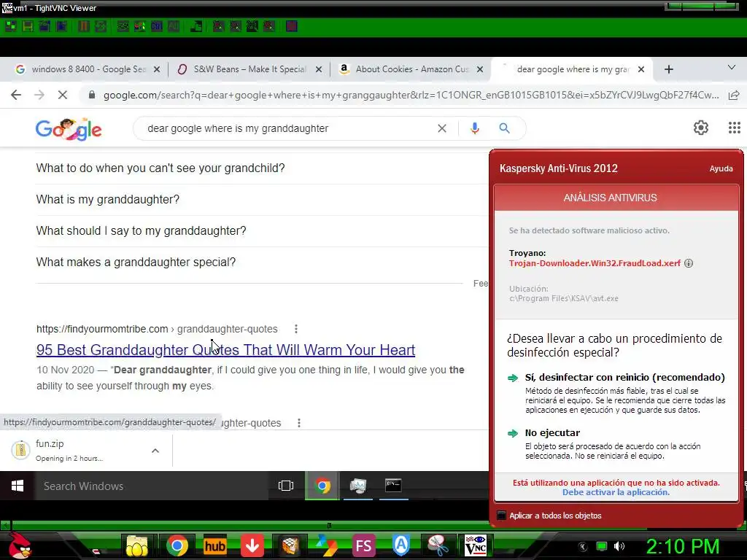Open the Windows Start button
747x560 pixels.
tap(18, 486)
